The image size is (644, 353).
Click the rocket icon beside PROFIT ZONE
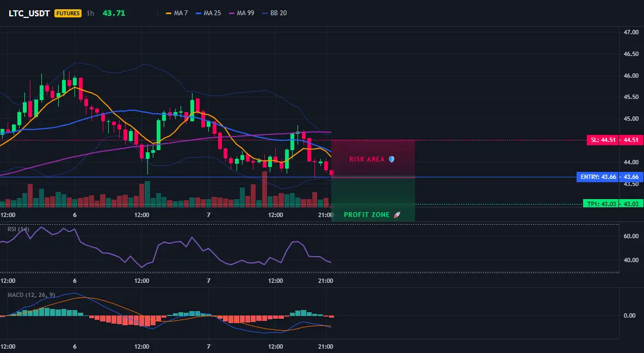click(x=397, y=214)
